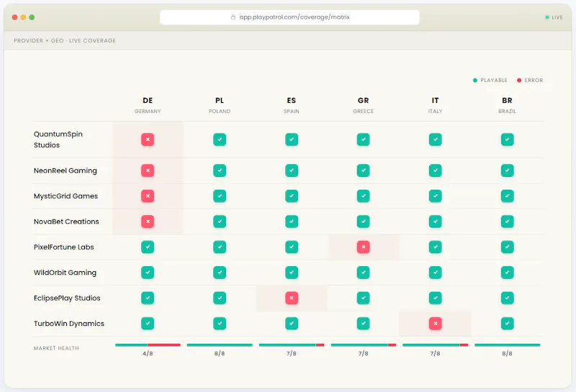Screen dimensions: 576x392
Task: Click QuantumSpin Studios Poland playable check
Action: click(220, 140)
